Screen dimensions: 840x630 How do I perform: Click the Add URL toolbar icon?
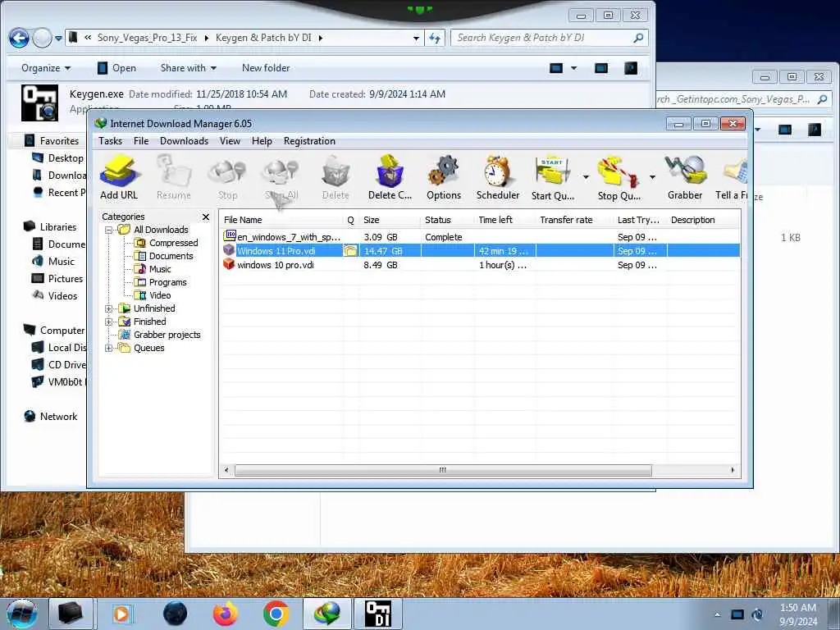point(119,177)
